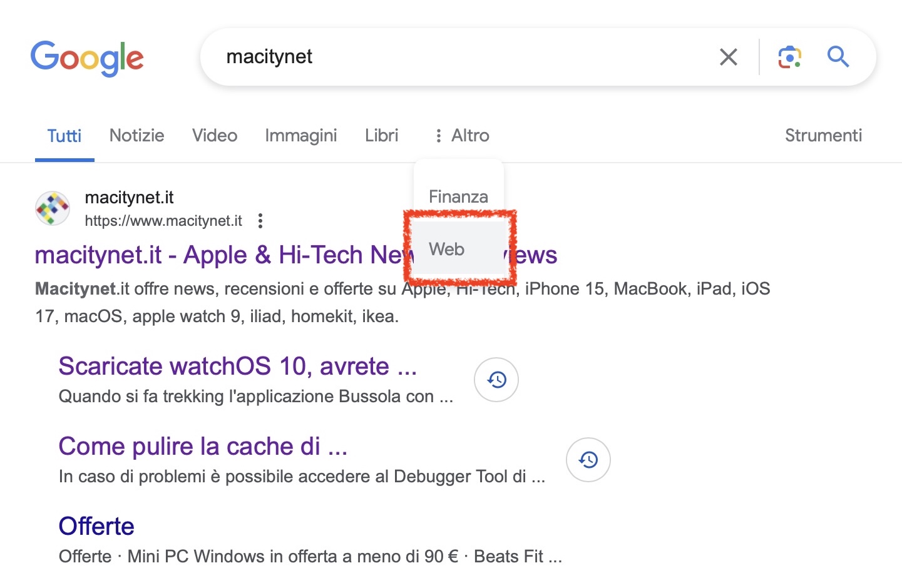Switch to the Notizie tab

pos(136,136)
